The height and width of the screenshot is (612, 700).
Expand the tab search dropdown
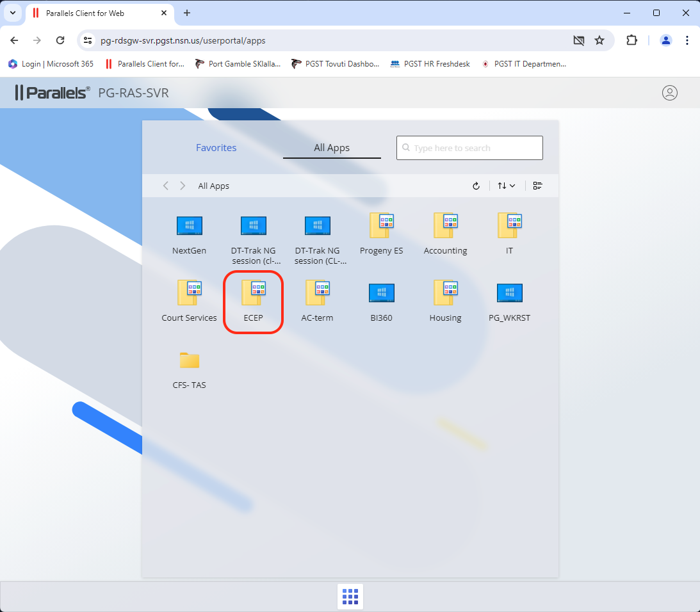click(13, 13)
